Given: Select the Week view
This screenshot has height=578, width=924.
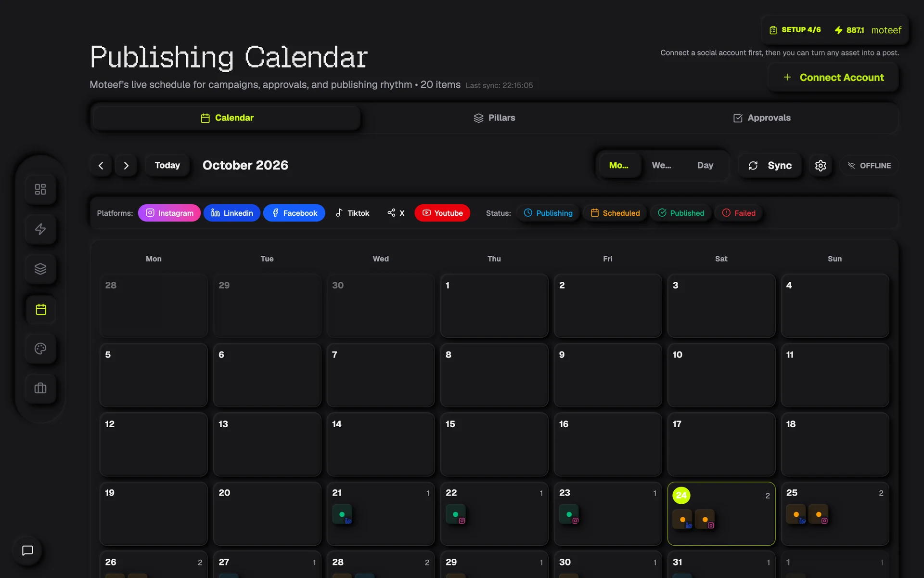Looking at the screenshot, I should click(x=662, y=166).
